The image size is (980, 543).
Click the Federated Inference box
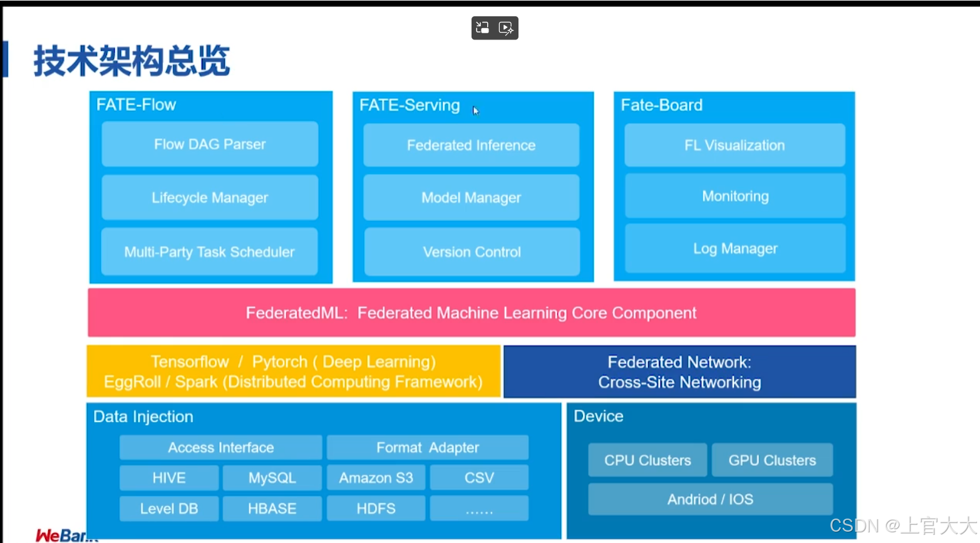472,145
